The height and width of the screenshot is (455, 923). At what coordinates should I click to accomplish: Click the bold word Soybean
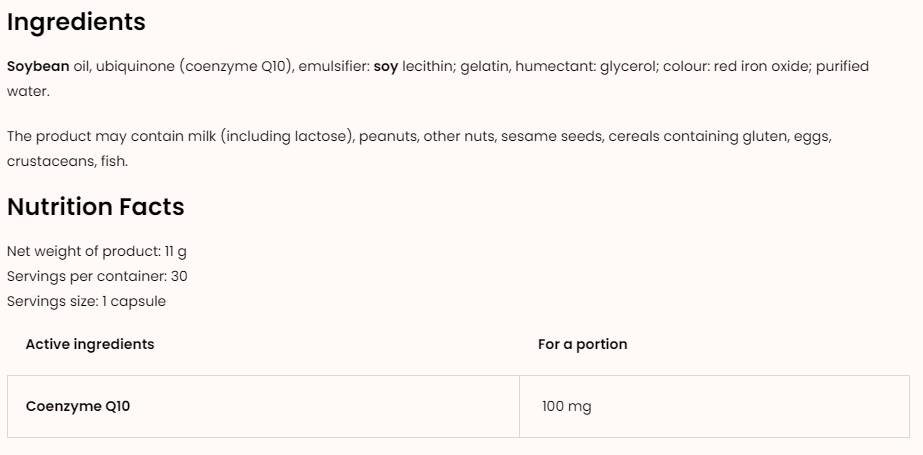coord(38,66)
